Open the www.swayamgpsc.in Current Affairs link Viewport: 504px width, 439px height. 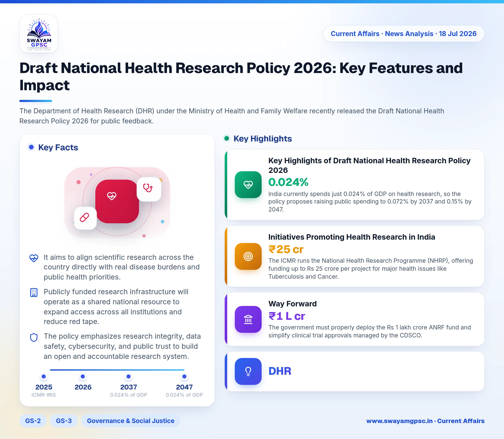[425, 421]
